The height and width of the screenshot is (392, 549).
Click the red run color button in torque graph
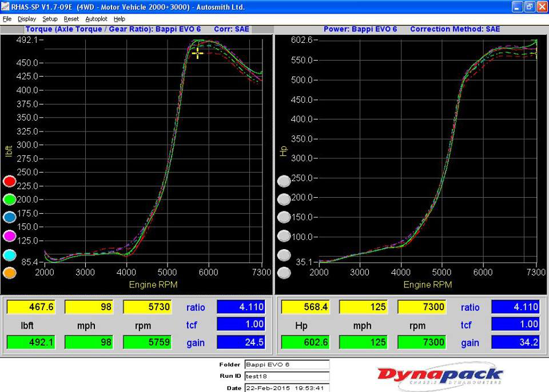(x=10, y=181)
